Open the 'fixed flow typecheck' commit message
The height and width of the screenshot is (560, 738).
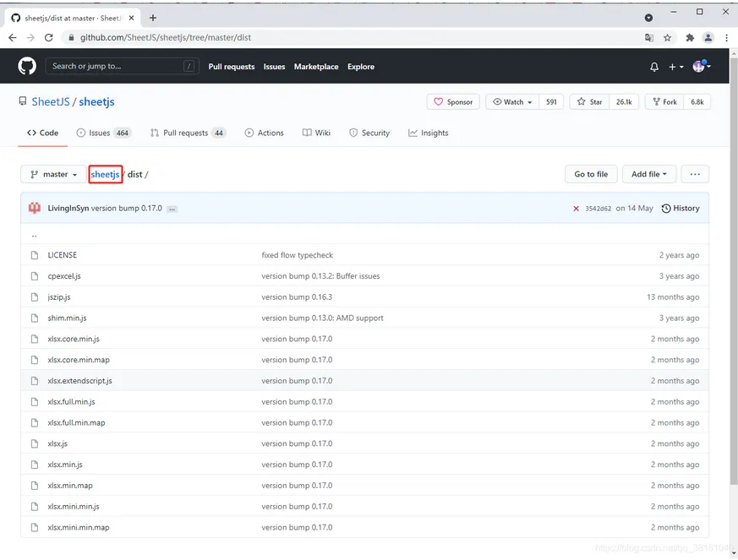click(x=297, y=255)
